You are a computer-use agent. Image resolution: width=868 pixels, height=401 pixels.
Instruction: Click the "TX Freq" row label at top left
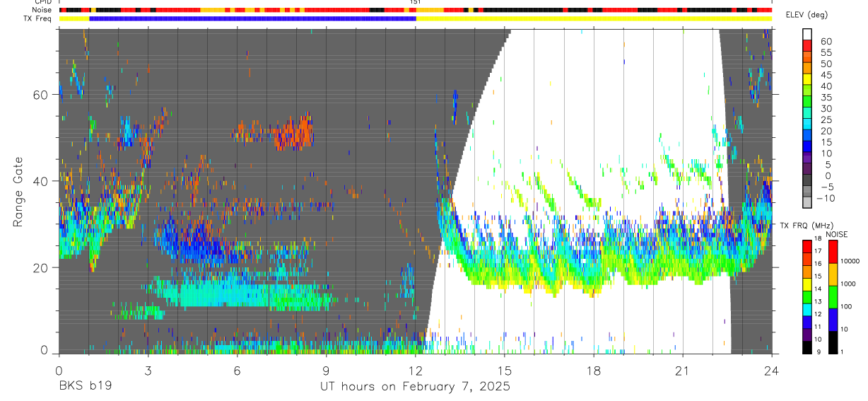click(x=38, y=18)
